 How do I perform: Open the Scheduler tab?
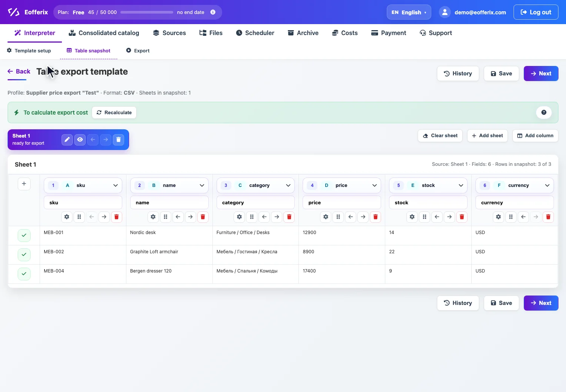point(255,33)
